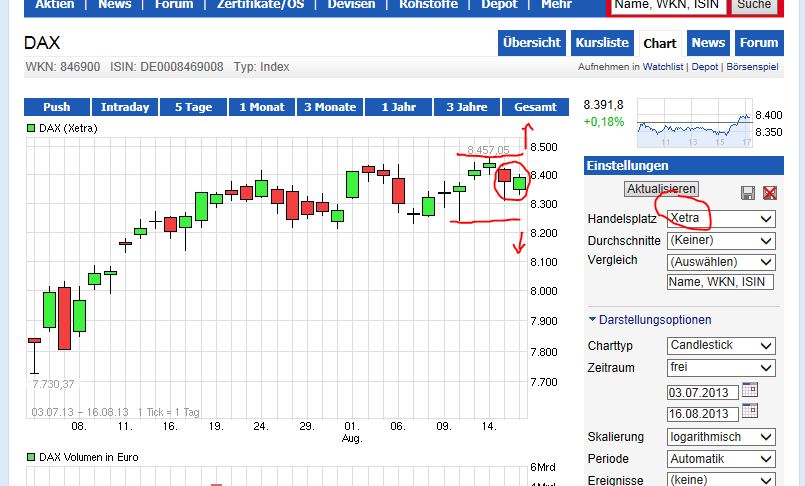The image size is (805, 486).
Task: Toggle the DAX (Xetra) legend marker
Action: pyautogui.click(x=31, y=128)
